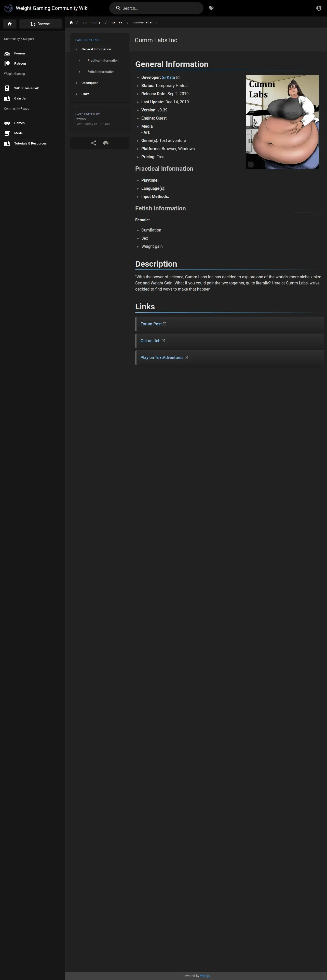Click external link icon beside SirKata
Screen dimensions: 327x980
[x=178, y=78]
